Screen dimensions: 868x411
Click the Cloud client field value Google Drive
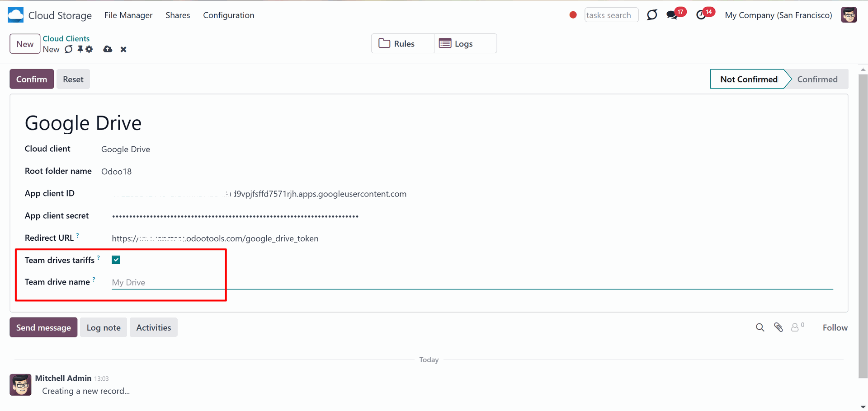(x=126, y=149)
